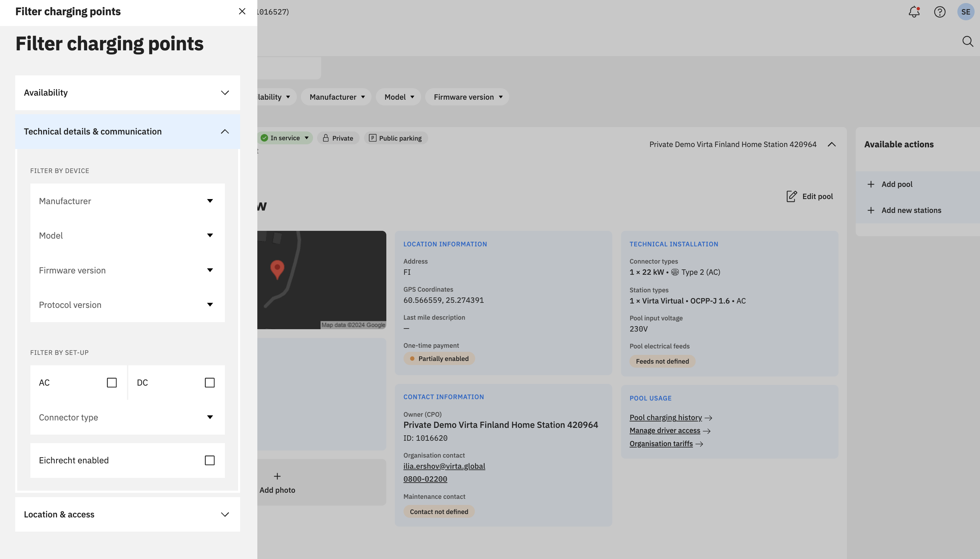Open the Manufacturer filter chip in toolbar
Screen dimensions: 980x559
(336, 97)
